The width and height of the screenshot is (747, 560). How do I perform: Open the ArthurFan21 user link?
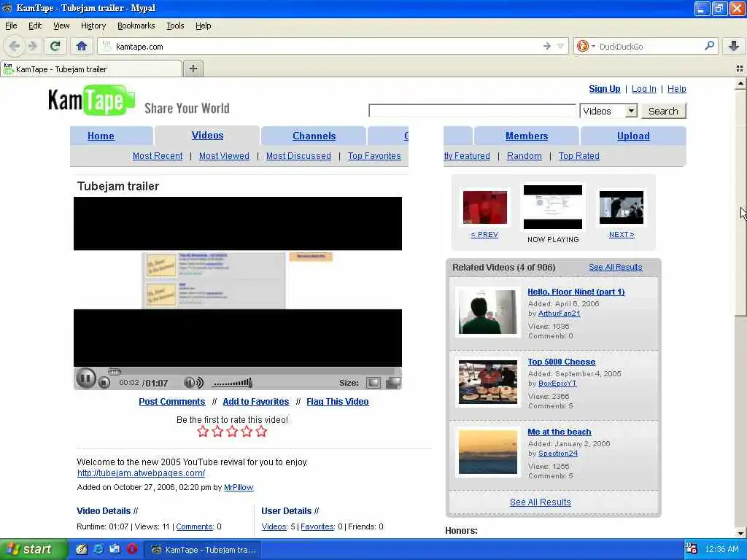click(x=559, y=314)
